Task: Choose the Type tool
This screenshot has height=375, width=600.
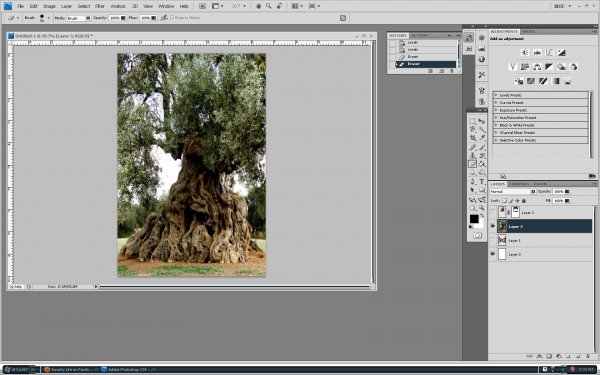Action: click(482, 182)
